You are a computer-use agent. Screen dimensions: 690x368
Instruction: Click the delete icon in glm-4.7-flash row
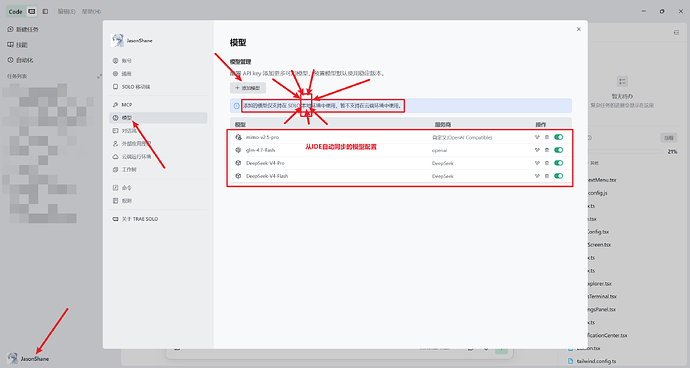click(547, 150)
